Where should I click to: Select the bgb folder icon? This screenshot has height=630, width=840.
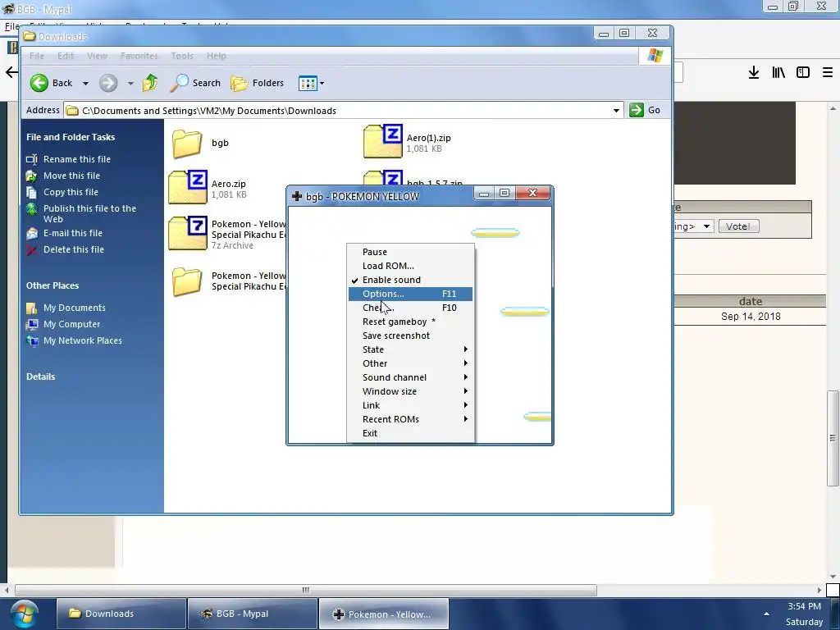tap(187, 144)
